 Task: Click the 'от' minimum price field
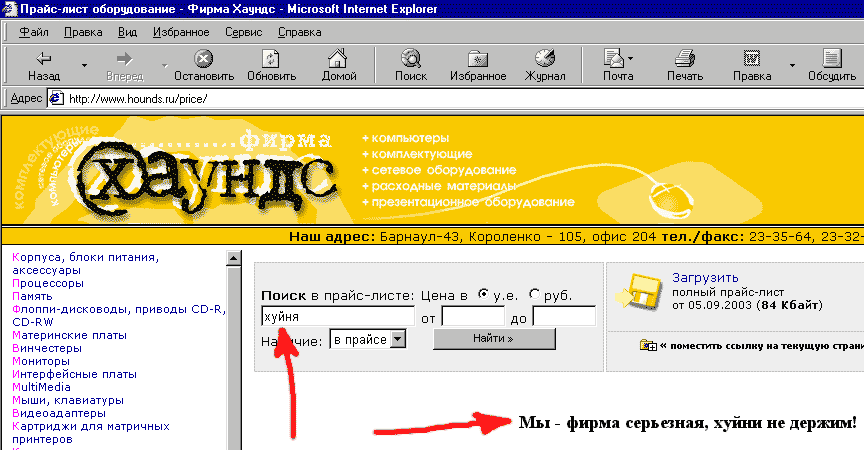click(x=473, y=317)
